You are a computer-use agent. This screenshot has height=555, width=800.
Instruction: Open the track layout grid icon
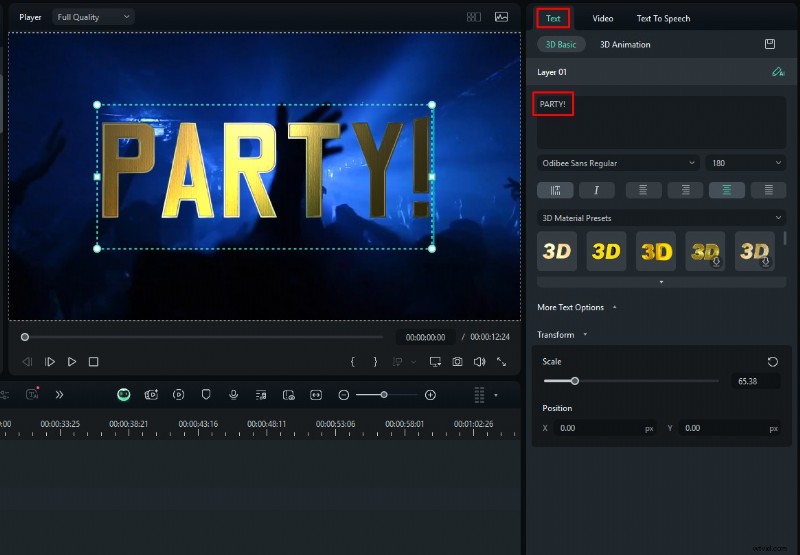tap(479, 395)
